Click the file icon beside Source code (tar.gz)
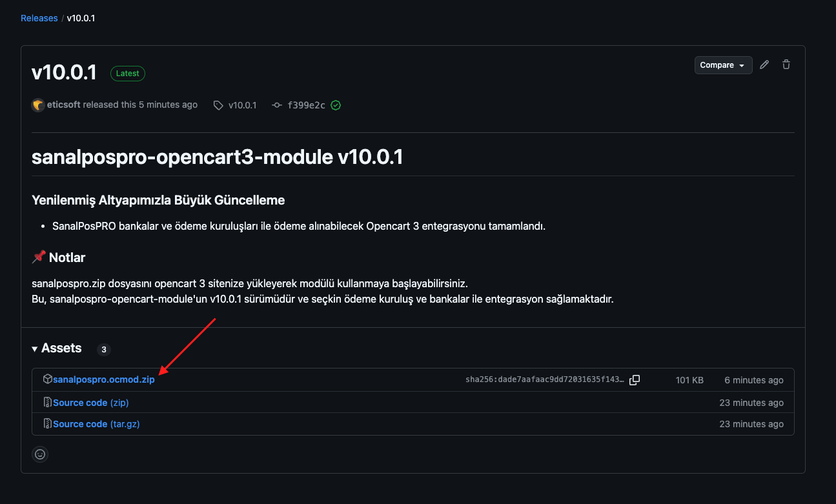Image resolution: width=836 pixels, height=504 pixels. point(47,424)
